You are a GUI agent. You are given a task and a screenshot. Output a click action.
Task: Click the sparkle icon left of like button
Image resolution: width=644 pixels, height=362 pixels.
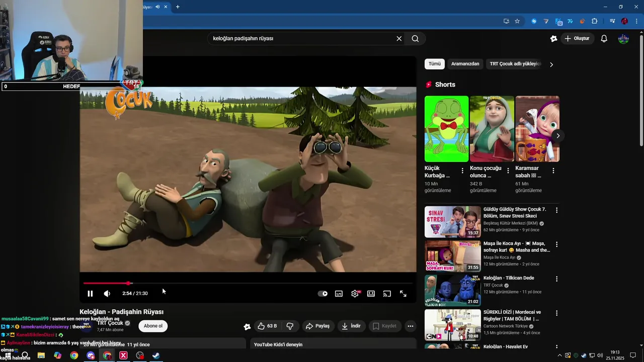(x=247, y=326)
